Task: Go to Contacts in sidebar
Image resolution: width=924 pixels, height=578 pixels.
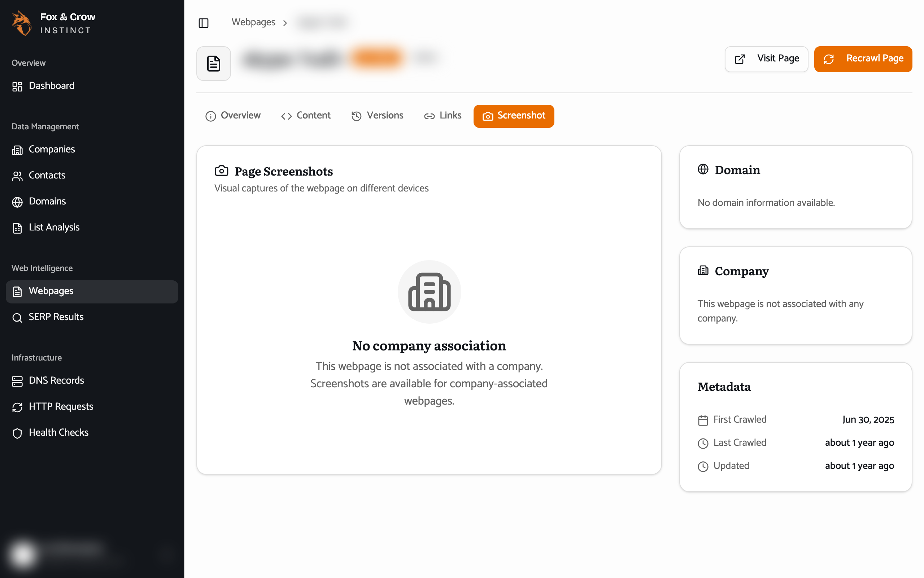Action: coord(92,175)
